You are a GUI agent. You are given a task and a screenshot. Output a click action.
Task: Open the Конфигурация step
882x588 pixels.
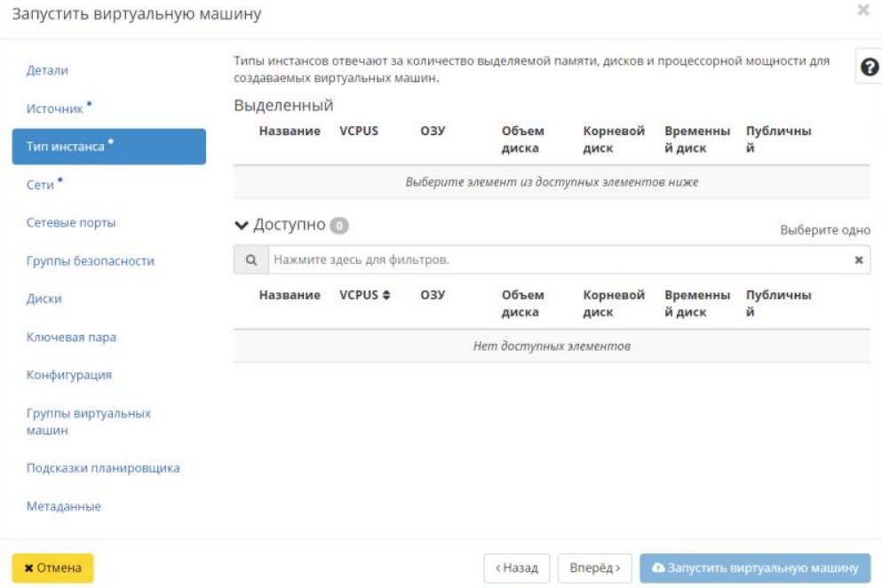(x=68, y=375)
